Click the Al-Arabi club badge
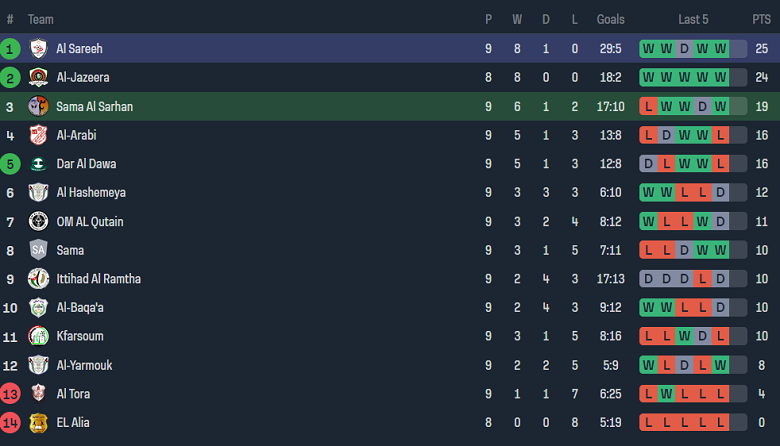The height and width of the screenshot is (446, 780). coord(38,135)
